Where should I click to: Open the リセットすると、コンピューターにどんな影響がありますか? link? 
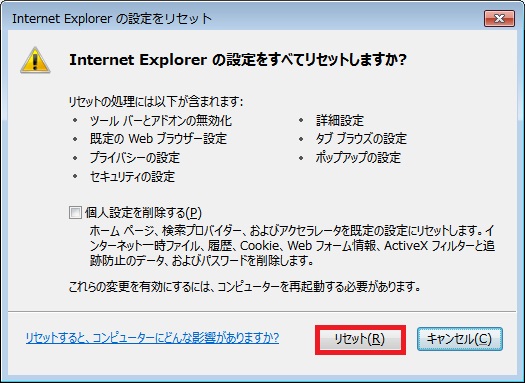point(152,338)
